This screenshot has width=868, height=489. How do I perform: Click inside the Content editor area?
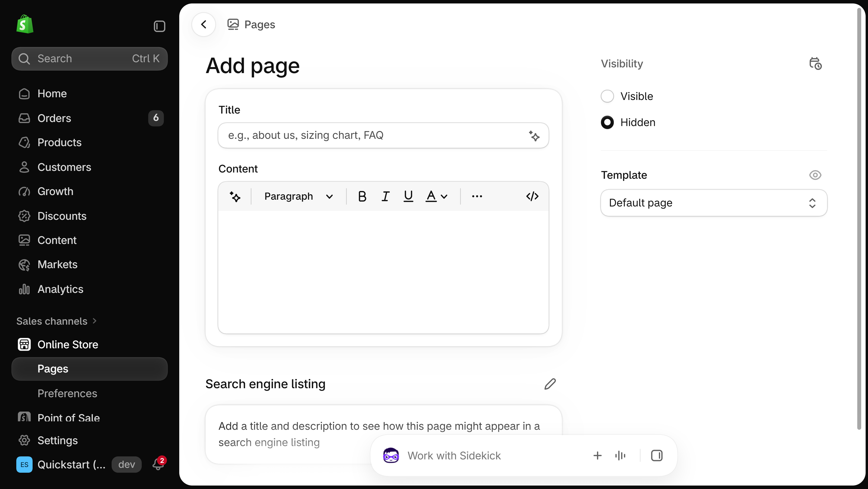pyautogui.click(x=383, y=272)
